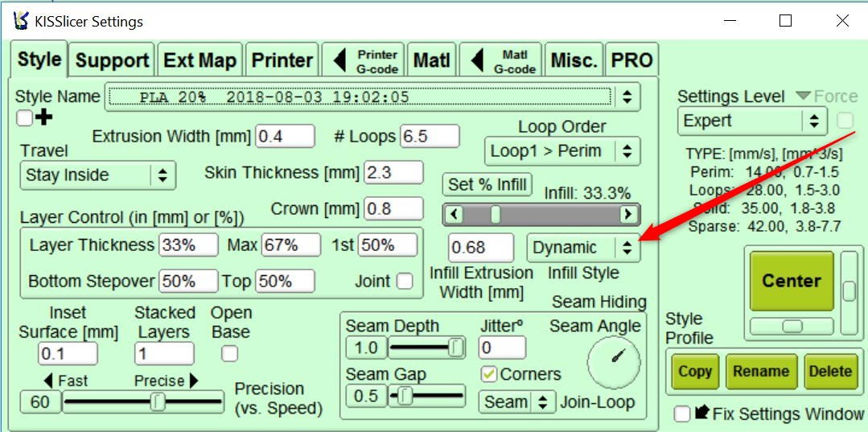Click the Max layer thickness field
Viewport: 868px width, 432px height.
point(291,245)
